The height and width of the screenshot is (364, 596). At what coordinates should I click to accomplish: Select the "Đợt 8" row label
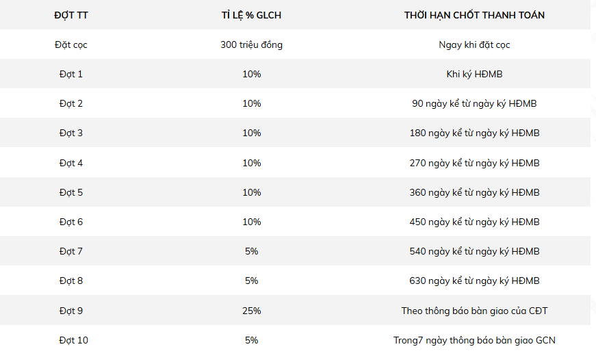[71, 281]
